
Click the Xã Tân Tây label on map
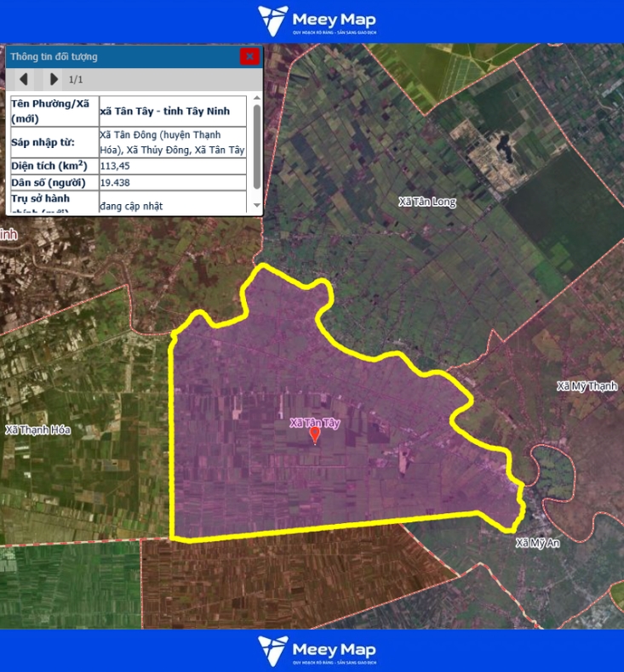coord(315,422)
